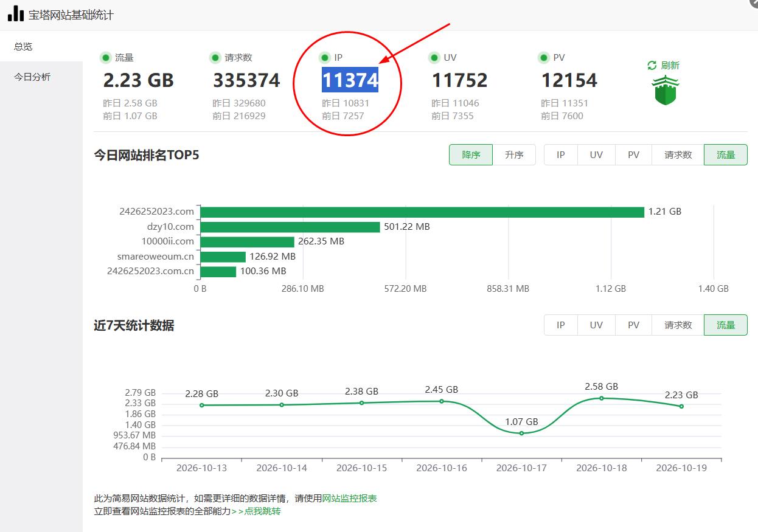Click the green dot beside 流量 stat
758x532 pixels.
106,58
